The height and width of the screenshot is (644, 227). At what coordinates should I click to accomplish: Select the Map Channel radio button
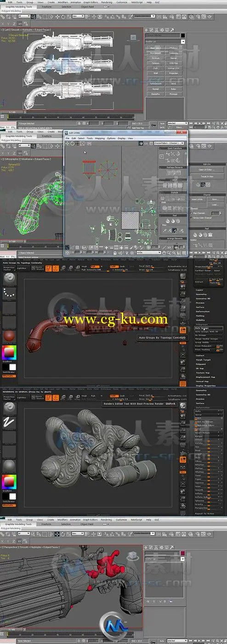click(191, 213)
